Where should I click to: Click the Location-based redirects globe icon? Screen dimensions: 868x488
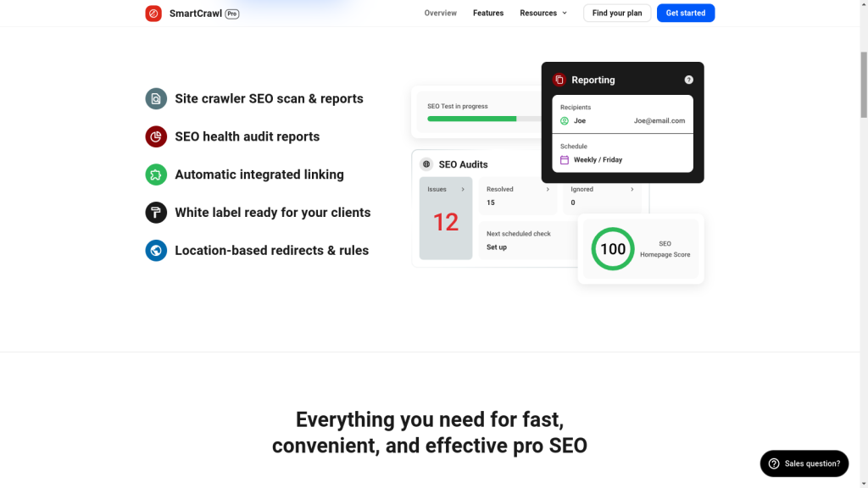click(x=156, y=251)
